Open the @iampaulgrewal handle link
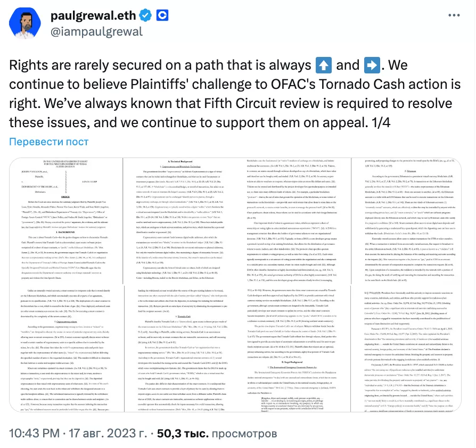Image resolution: width=476 pixels, height=448 pixels. pyautogui.click(x=96, y=32)
